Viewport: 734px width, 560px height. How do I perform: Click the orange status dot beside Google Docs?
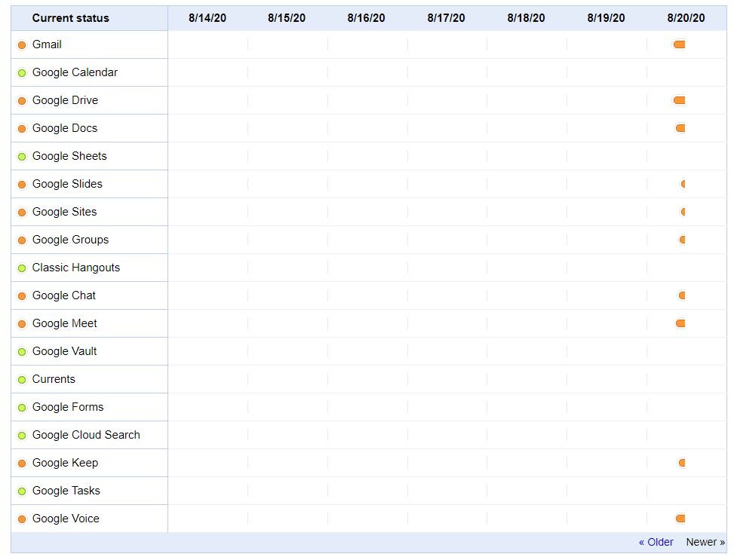coord(22,129)
